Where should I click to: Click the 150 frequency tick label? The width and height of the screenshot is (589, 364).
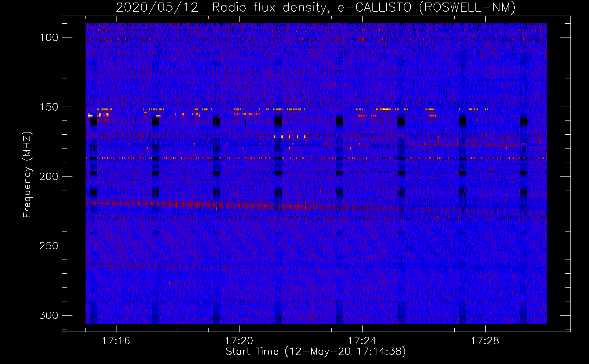[x=49, y=107]
